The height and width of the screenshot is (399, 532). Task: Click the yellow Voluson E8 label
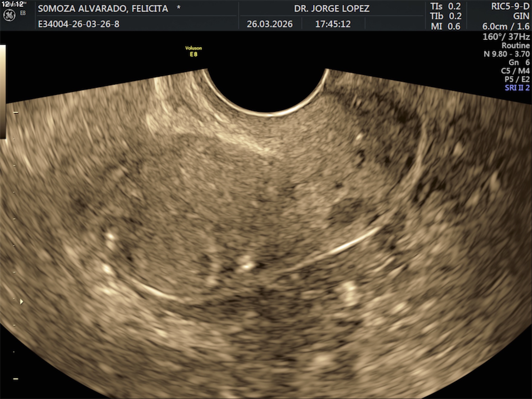193,51
